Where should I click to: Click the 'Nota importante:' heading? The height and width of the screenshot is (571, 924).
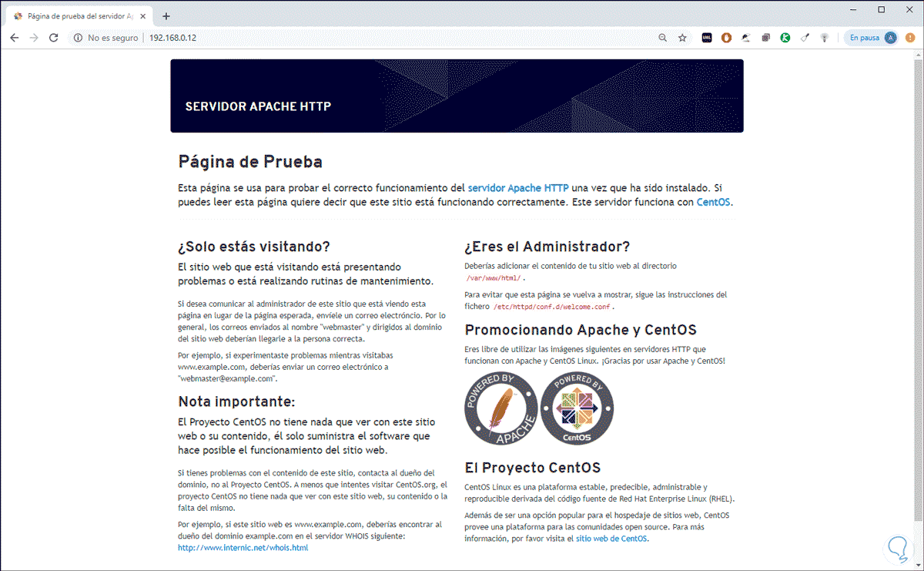pyautogui.click(x=236, y=401)
